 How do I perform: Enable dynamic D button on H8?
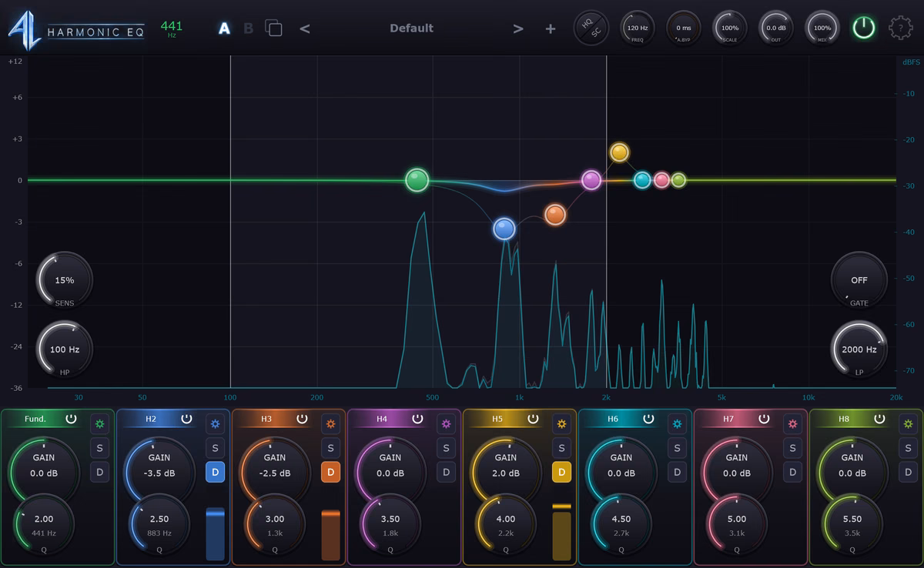(908, 473)
